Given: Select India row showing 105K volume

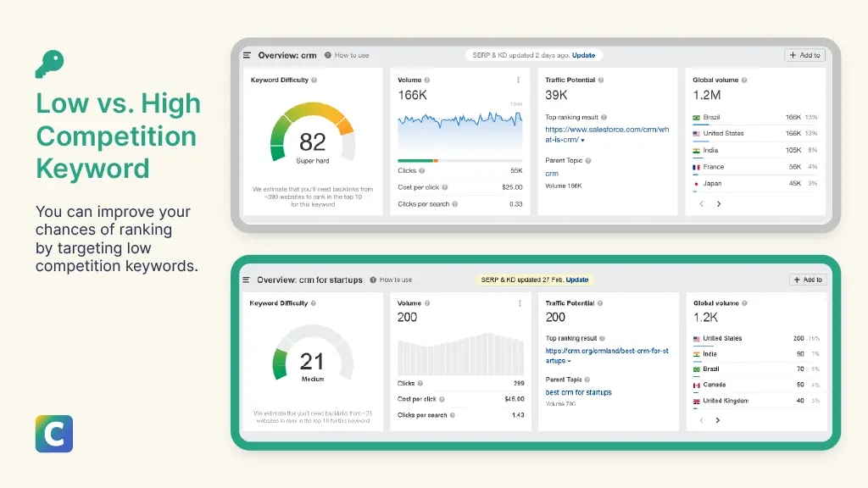Looking at the screenshot, I should point(755,151).
